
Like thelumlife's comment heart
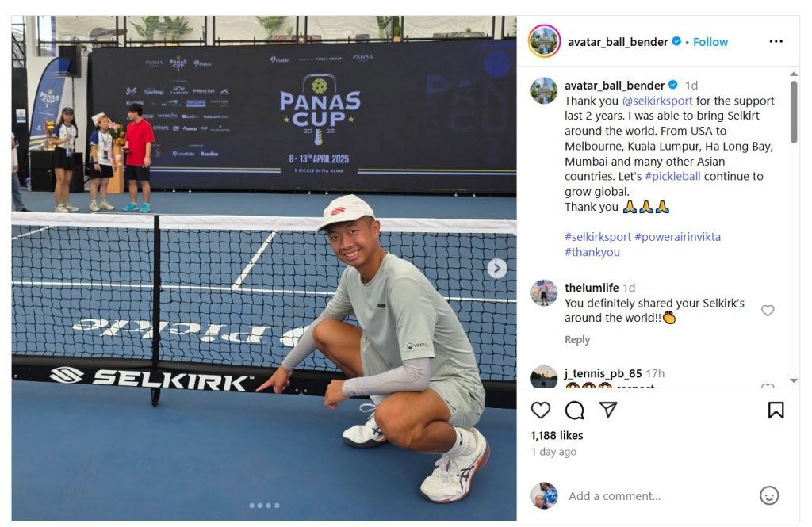768,311
